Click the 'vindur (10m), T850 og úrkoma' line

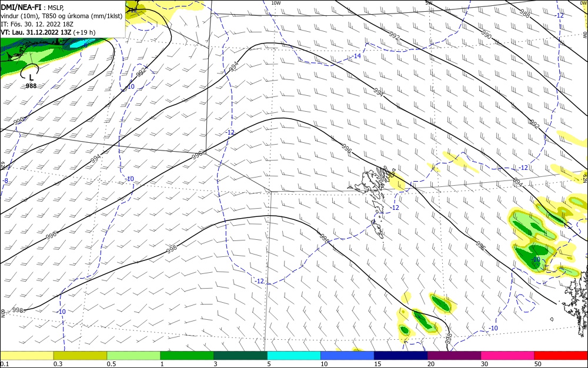(61, 15)
